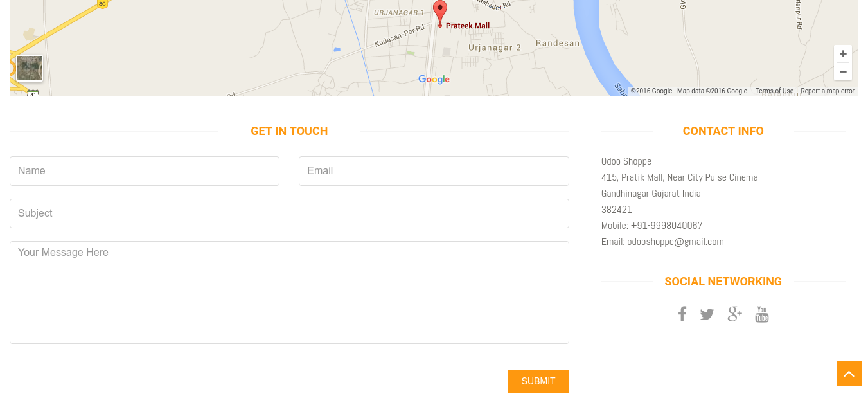Focus the Name input field
868x396 pixels.
tap(145, 171)
